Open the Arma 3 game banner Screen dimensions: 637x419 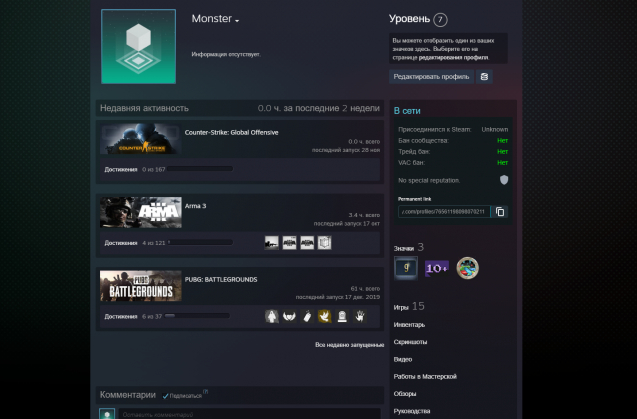[x=141, y=212]
